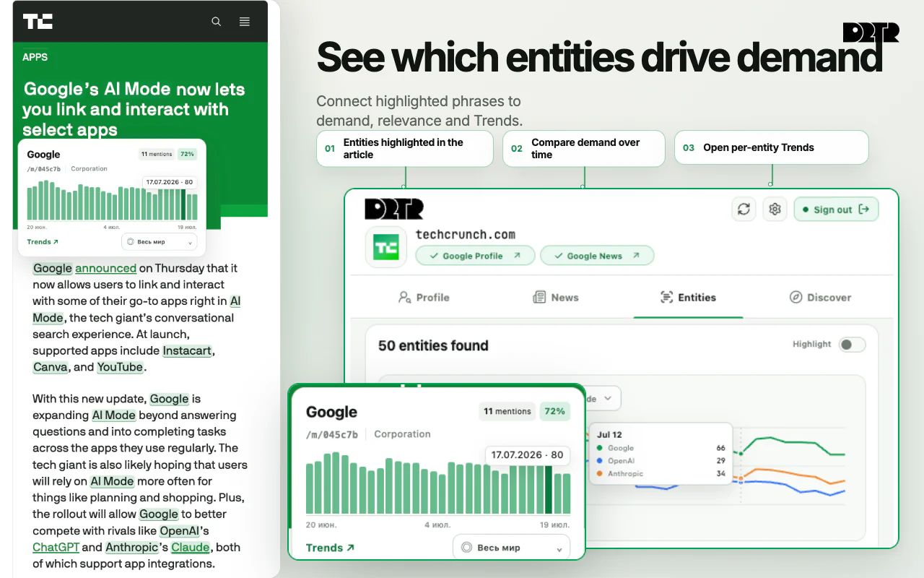Click the highlighted Canva entity
This screenshot has height=578, width=924.
click(51, 367)
